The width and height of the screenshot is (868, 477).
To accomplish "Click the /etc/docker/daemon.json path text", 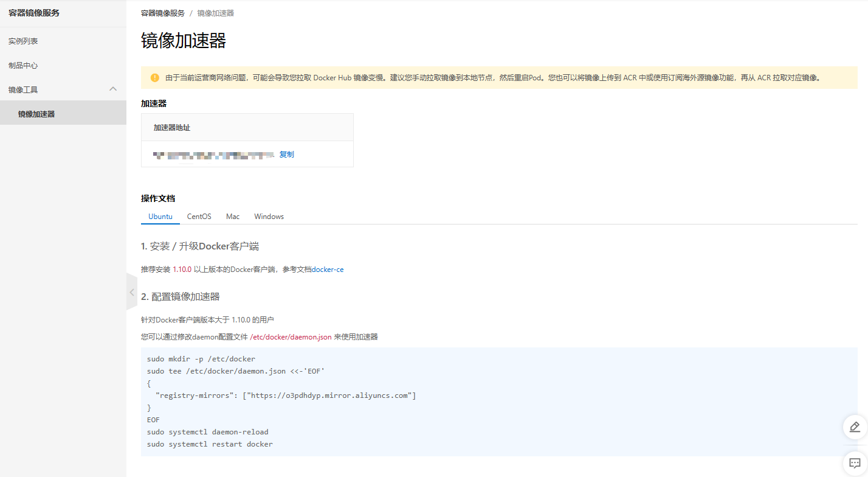I will point(291,337).
